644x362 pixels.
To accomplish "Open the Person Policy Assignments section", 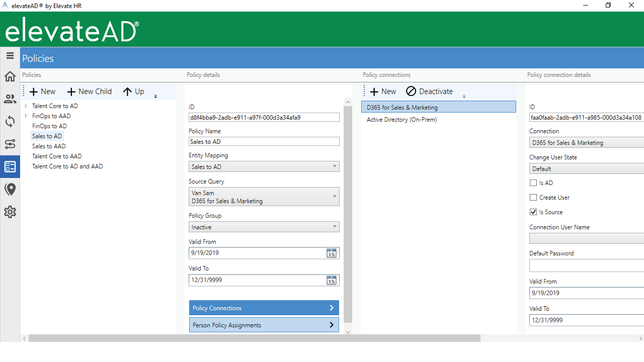I will click(x=264, y=325).
